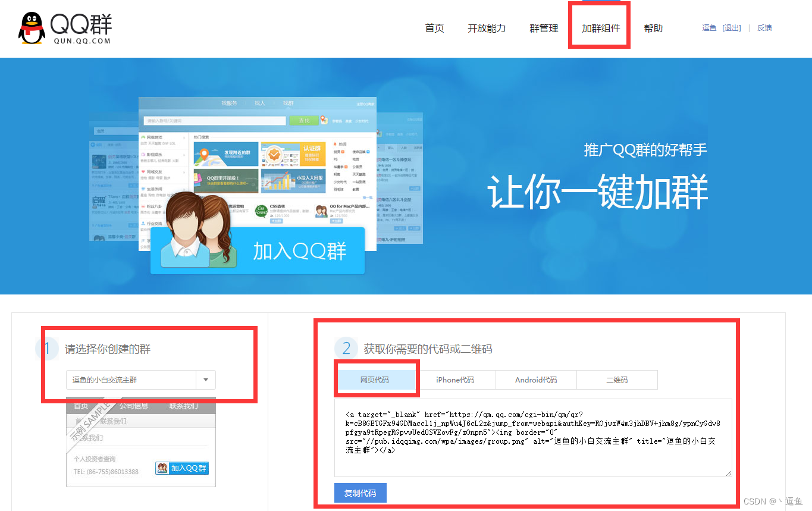Click the 逗鱼的小白交流主群 dropdown field
Image resolution: width=812 pixels, height=511 pixels.
[x=141, y=380]
